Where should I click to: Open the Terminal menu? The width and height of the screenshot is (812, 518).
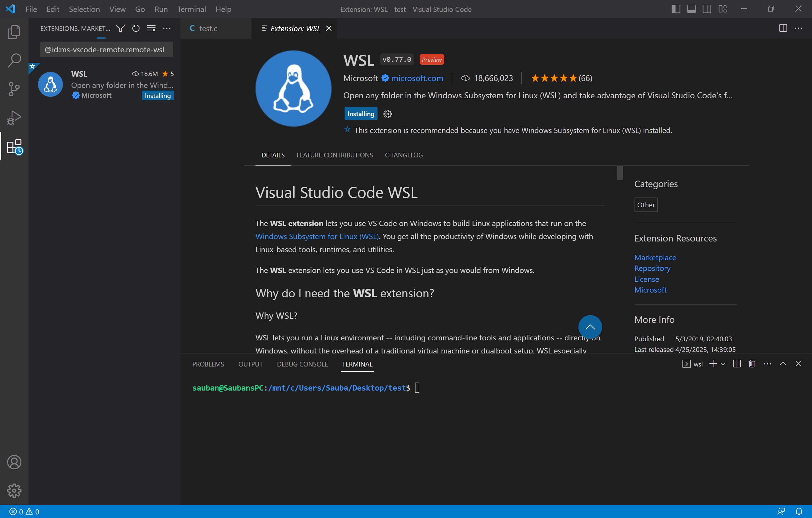click(x=191, y=9)
